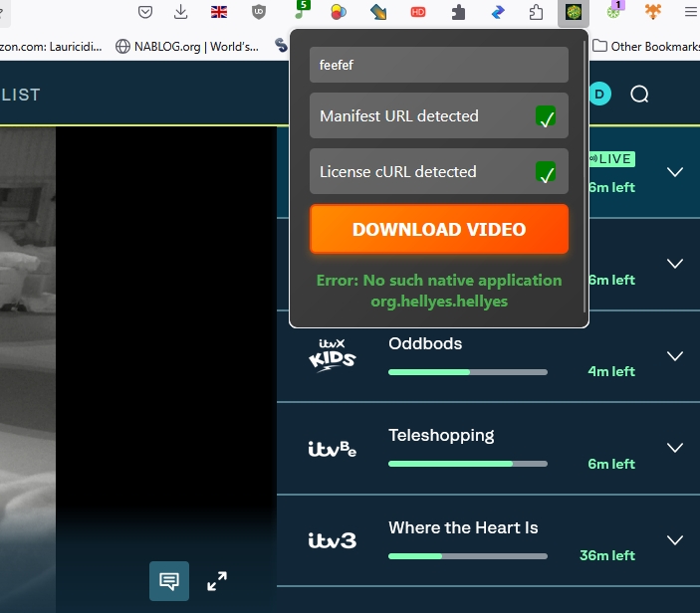Enter fullscreen with the expand arrows
The image size is (700, 613).
[217, 581]
